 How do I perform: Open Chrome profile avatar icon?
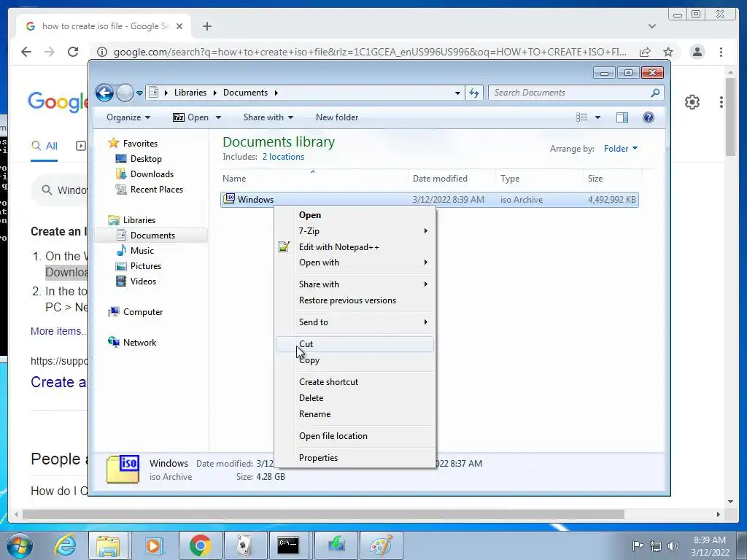tap(697, 52)
